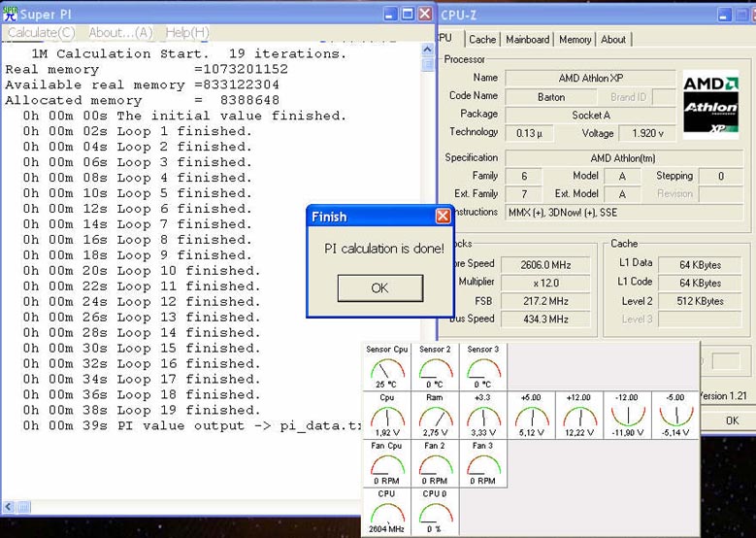Click the scroll up arrow in Super PI

[x=427, y=50]
